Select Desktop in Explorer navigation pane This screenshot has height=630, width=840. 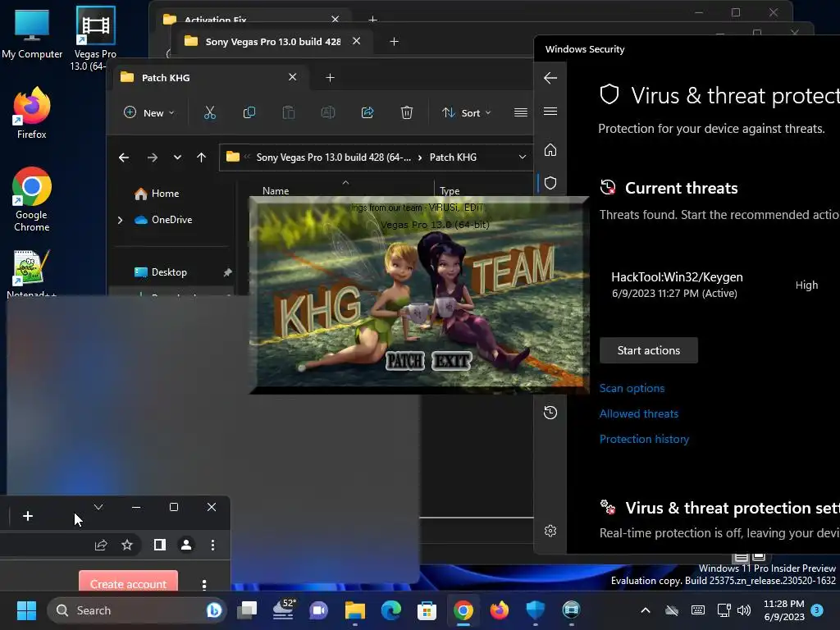pyautogui.click(x=169, y=272)
